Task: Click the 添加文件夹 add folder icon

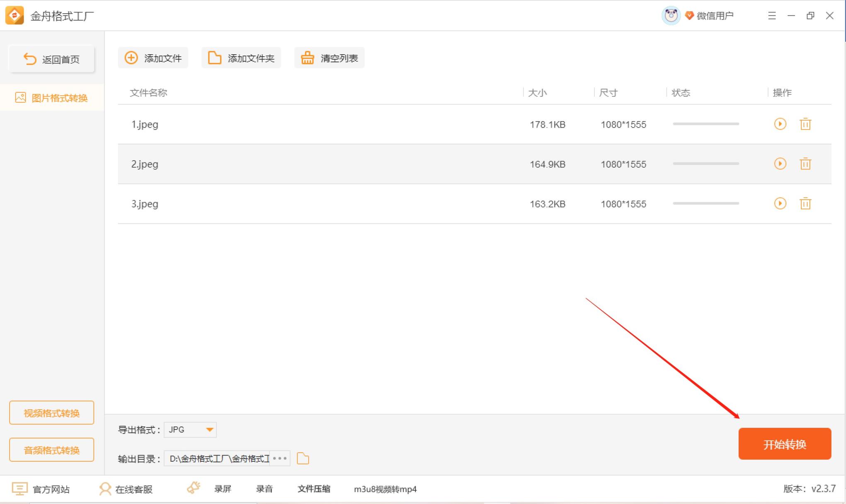Action: coord(215,58)
